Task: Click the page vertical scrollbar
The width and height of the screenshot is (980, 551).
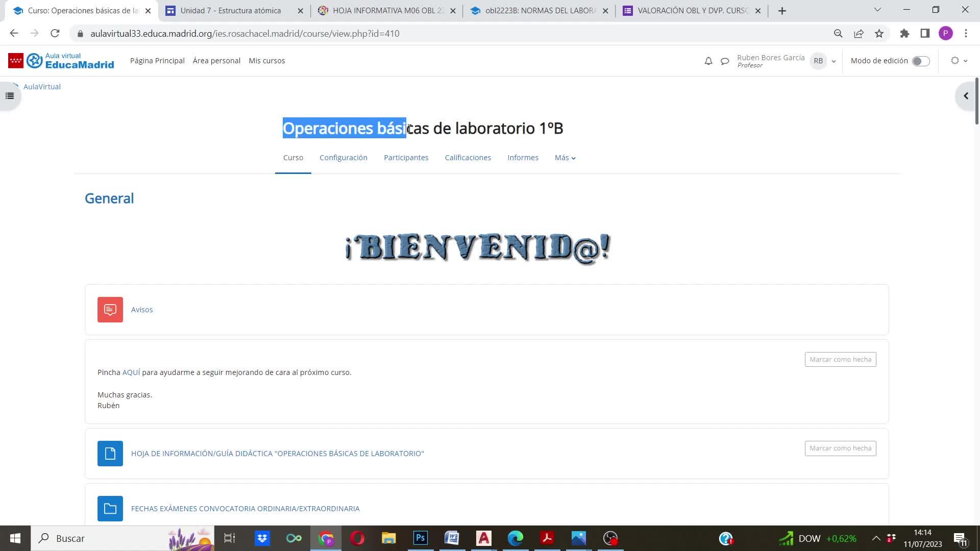Action: tap(976, 102)
